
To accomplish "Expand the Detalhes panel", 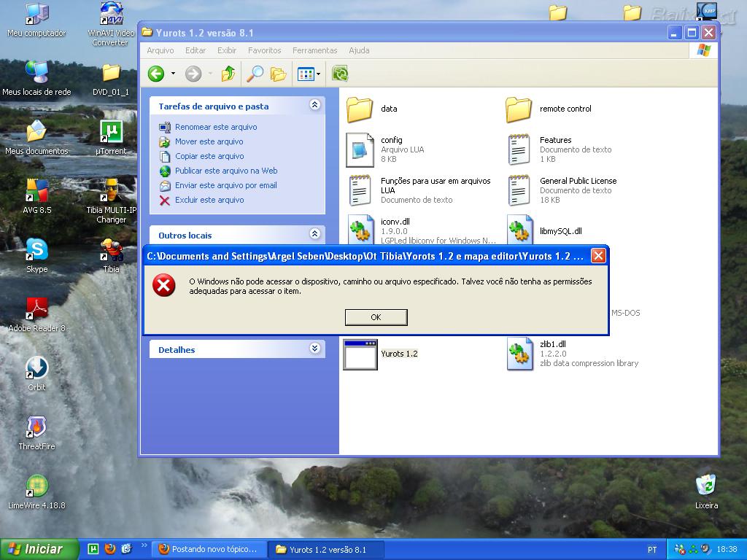I will point(314,348).
